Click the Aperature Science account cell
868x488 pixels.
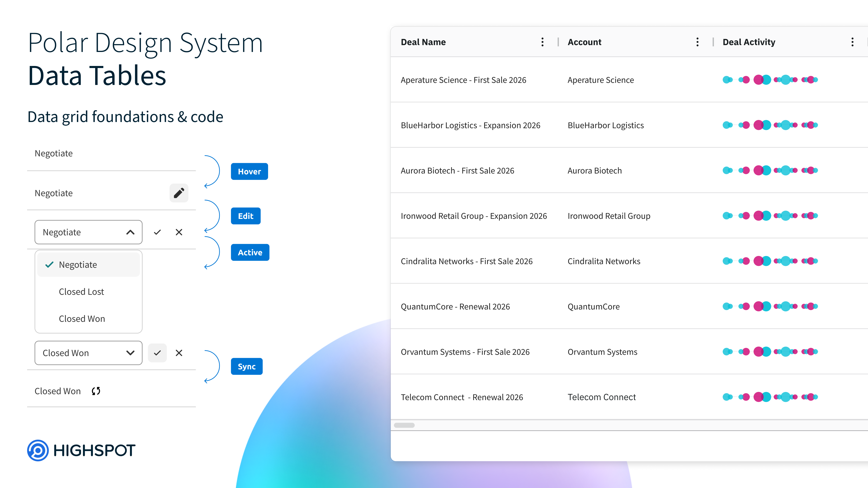[x=600, y=80]
